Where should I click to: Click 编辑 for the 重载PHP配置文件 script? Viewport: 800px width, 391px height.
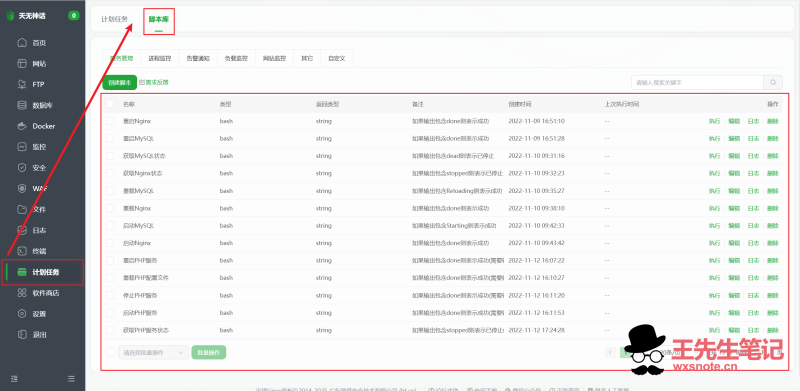tap(734, 278)
